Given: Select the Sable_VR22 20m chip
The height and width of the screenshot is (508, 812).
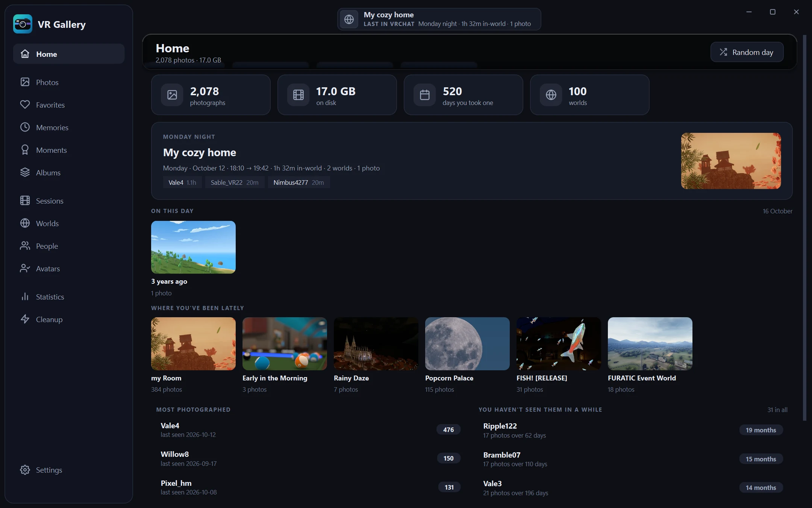Looking at the screenshot, I should click(x=235, y=183).
